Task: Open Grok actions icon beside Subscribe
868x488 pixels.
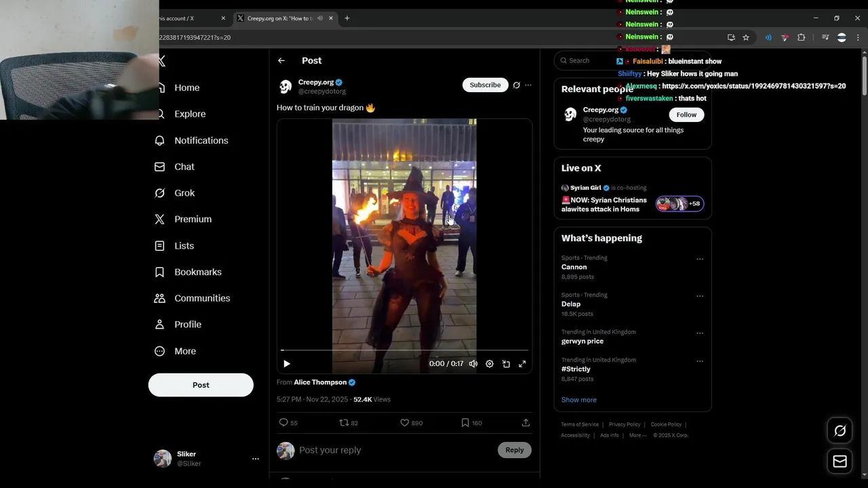Action: [517, 85]
